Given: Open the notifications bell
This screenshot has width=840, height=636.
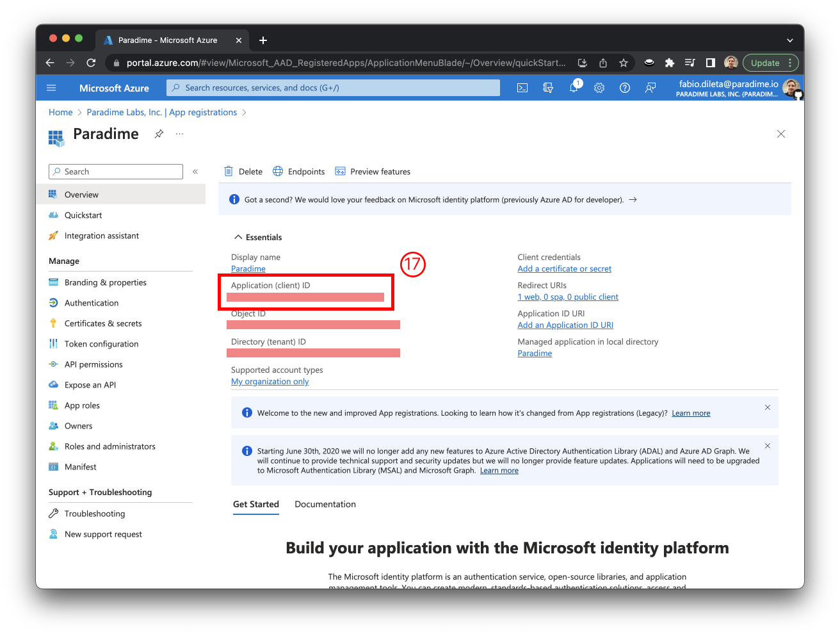Looking at the screenshot, I should (x=574, y=88).
